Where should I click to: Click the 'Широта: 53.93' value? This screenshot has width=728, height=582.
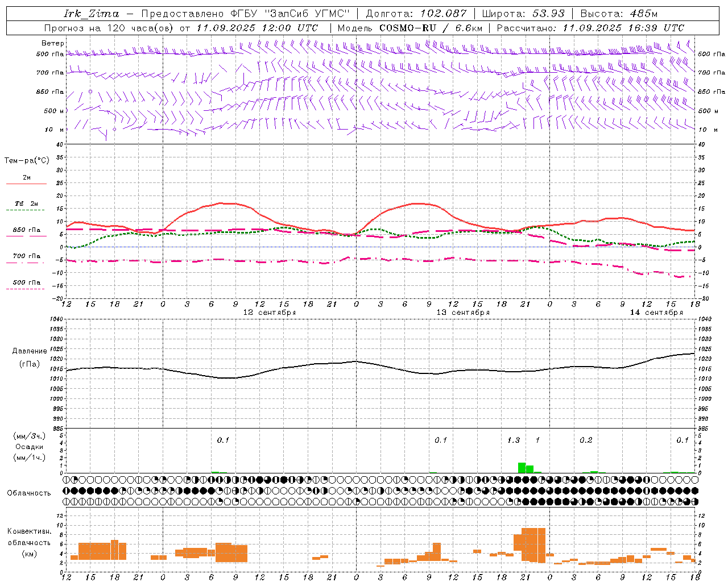(x=523, y=14)
